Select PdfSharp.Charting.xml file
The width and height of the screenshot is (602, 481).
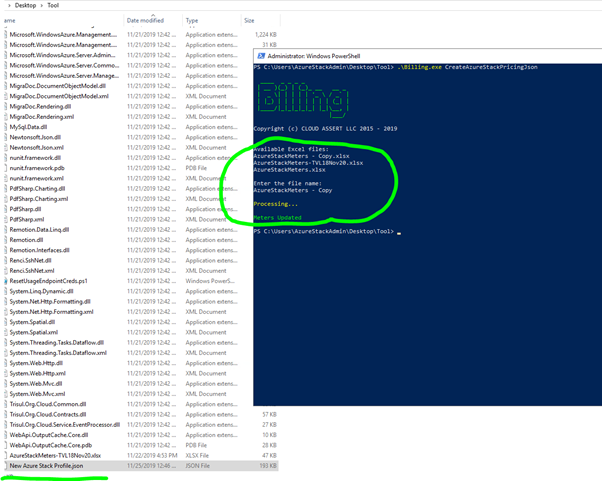coord(39,199)
